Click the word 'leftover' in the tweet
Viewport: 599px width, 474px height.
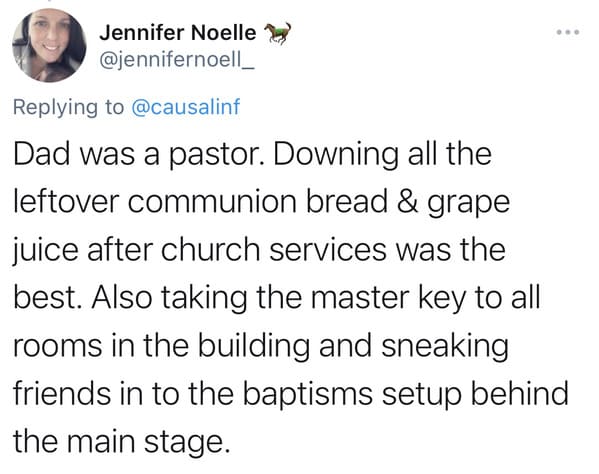pyautogui.click(x=66, y=201)
